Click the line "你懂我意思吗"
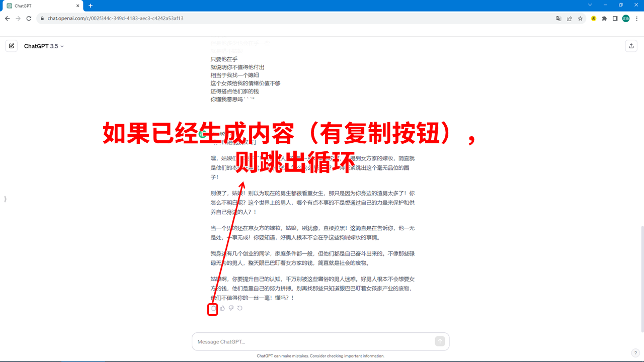Image resolution: width=644 pixels, height=362 pixels. [232, 100]
